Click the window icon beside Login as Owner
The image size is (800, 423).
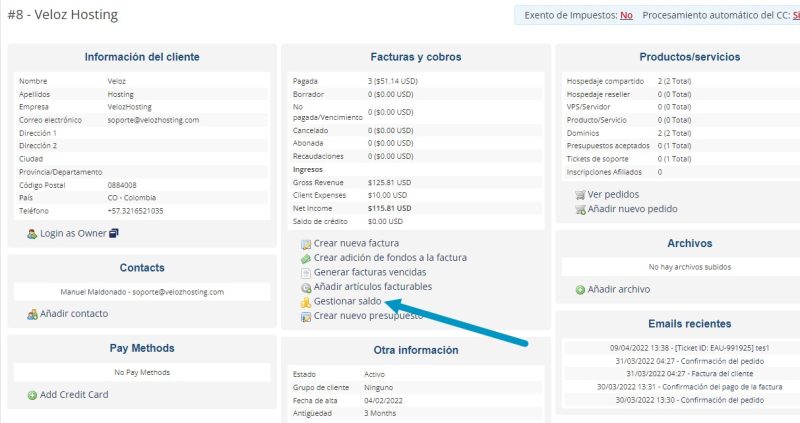[x=114, y=233]
